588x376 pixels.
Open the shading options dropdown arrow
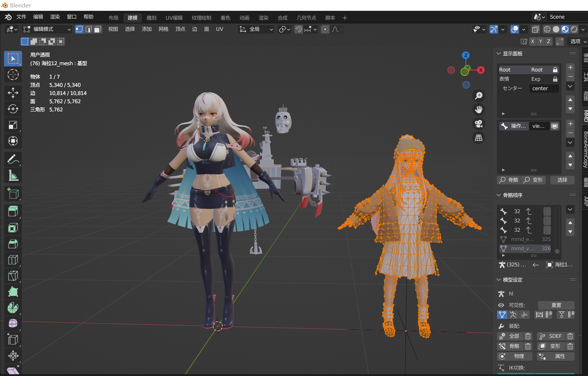pos(583,29)
